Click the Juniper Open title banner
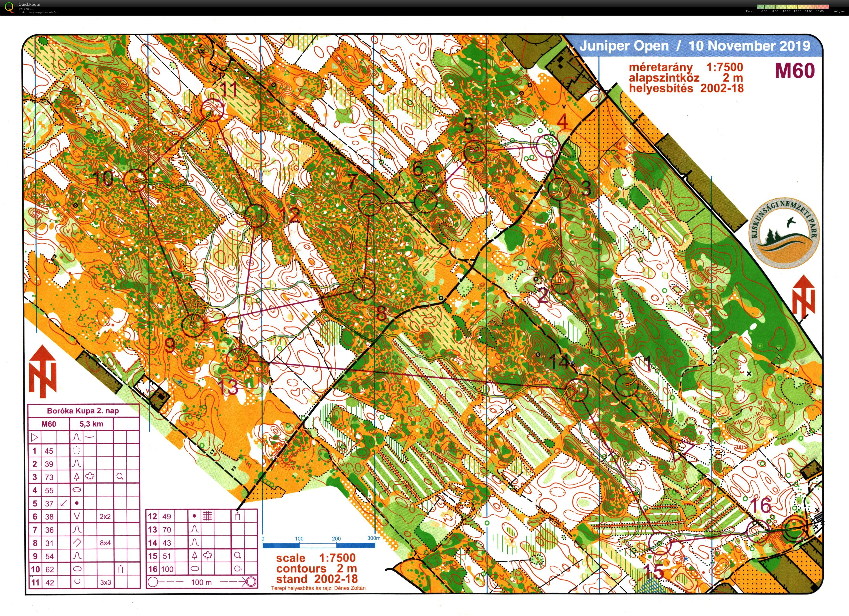 [694, 46]
